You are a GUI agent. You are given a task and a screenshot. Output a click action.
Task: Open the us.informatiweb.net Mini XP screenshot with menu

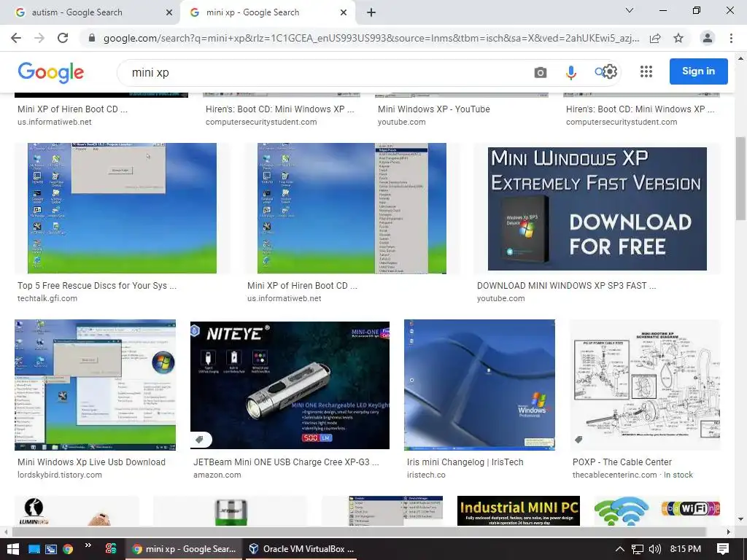point(352,208)
